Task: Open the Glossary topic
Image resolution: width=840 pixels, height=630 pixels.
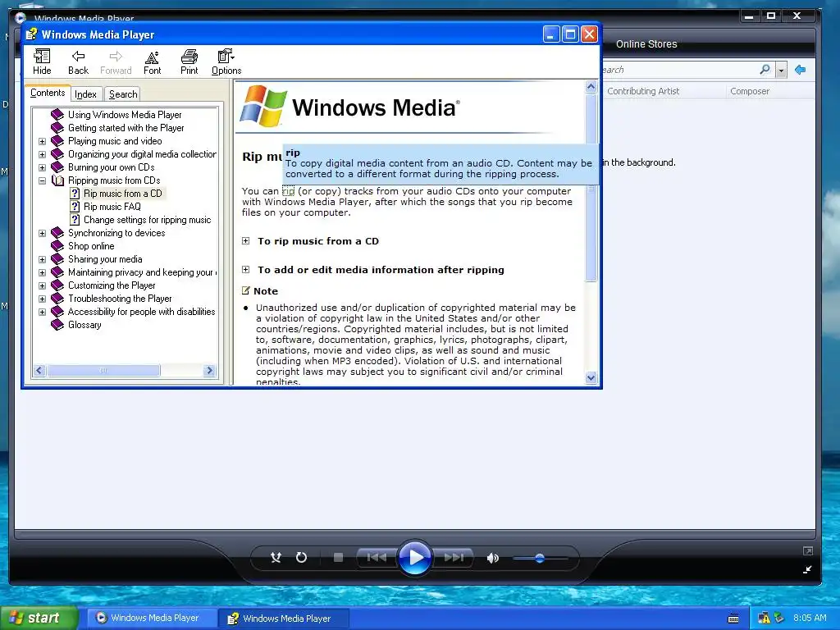Action: coord(84,325)
